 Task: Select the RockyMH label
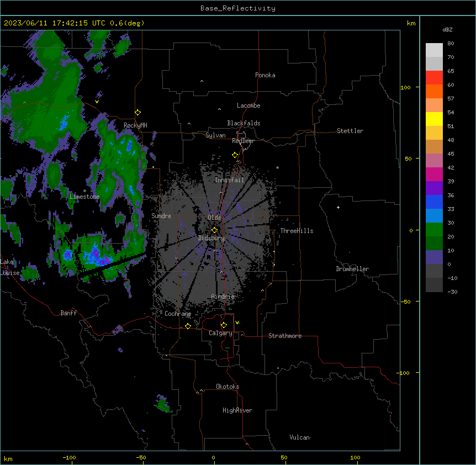click(x=135, y=125)
